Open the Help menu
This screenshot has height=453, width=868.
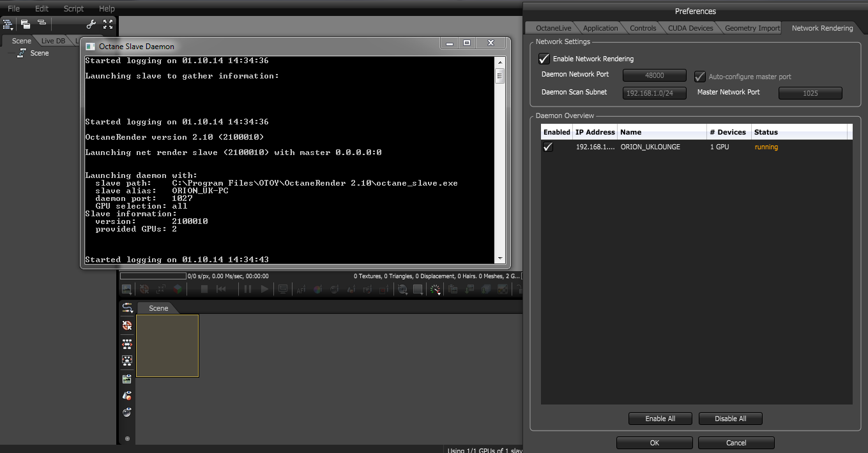(x=107, y=8)
